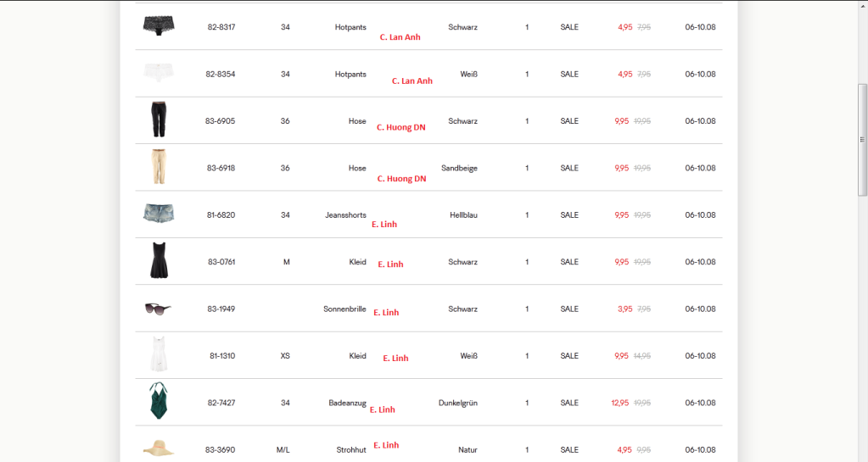Click the Sandbeige color label
The height and width of the screenshot is (462, 868).
point(459,168)
